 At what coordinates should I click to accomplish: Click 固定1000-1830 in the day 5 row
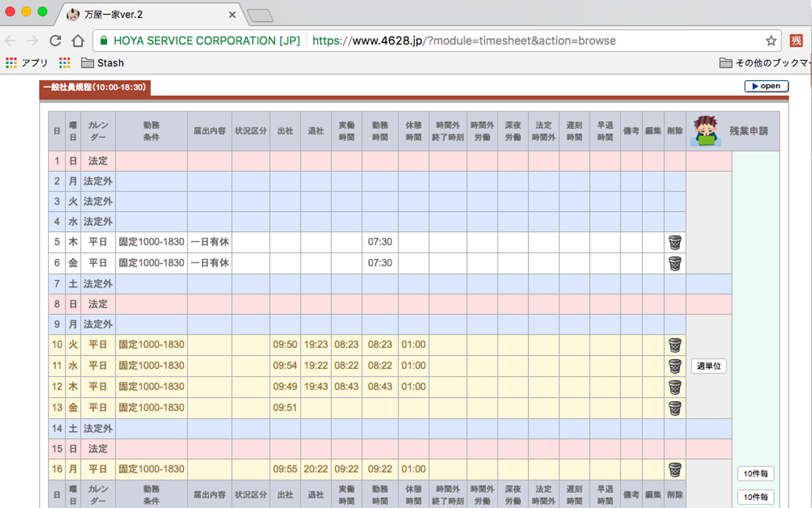pos(152,242)
